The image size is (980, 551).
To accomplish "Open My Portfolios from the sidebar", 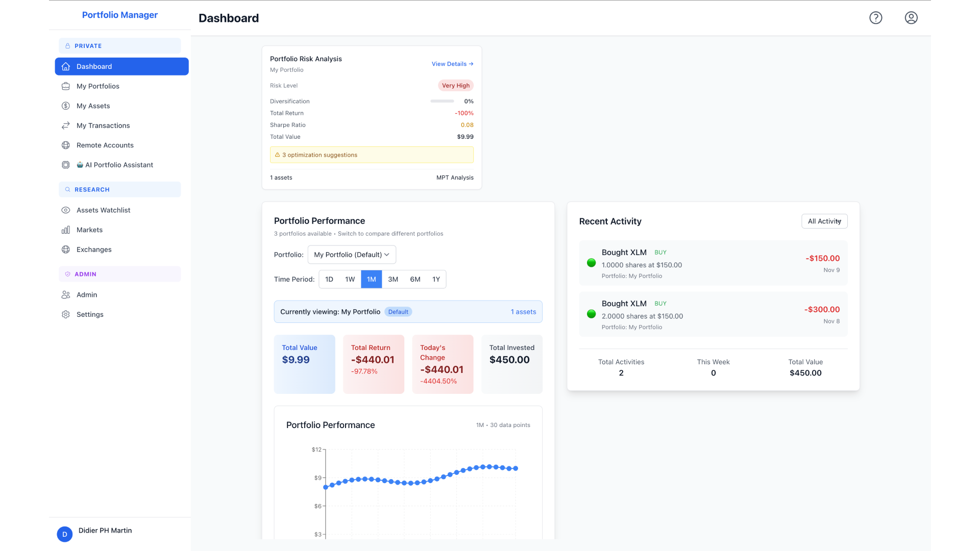I will [97, 86].
